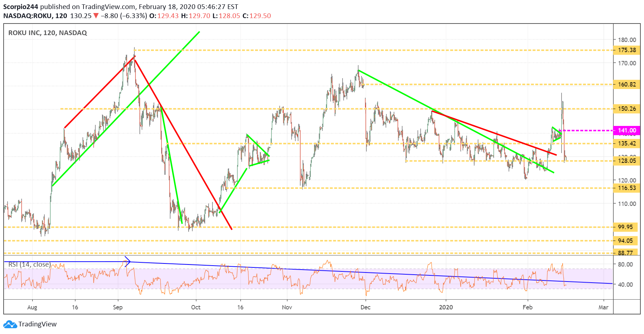644x334 pixels.
Task: Click the Dec label on time axis
Action: (x=366, y=307)
